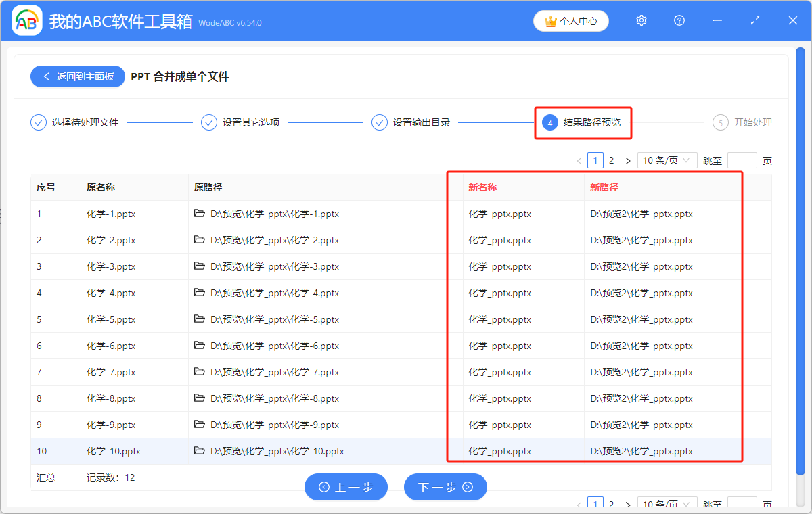Open the settings gear icon
Image resolution: width=812 pixels, height=514 pixels.
pyautogui.click(x=641, y=21)
